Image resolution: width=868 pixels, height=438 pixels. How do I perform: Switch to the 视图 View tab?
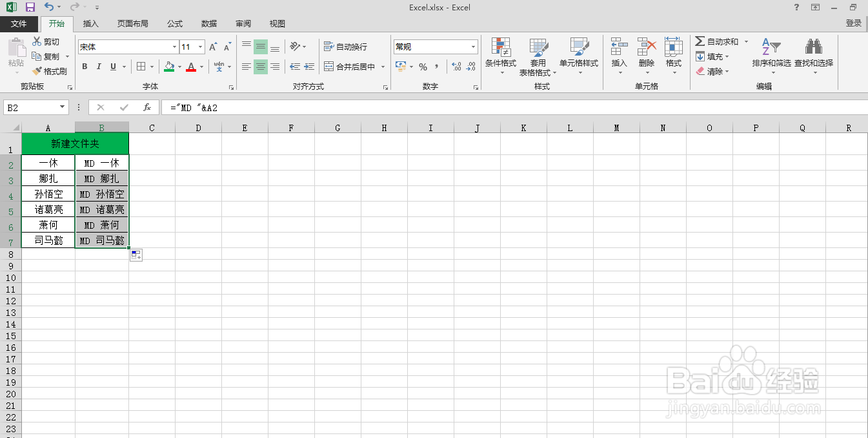click(x=278, y=23)
